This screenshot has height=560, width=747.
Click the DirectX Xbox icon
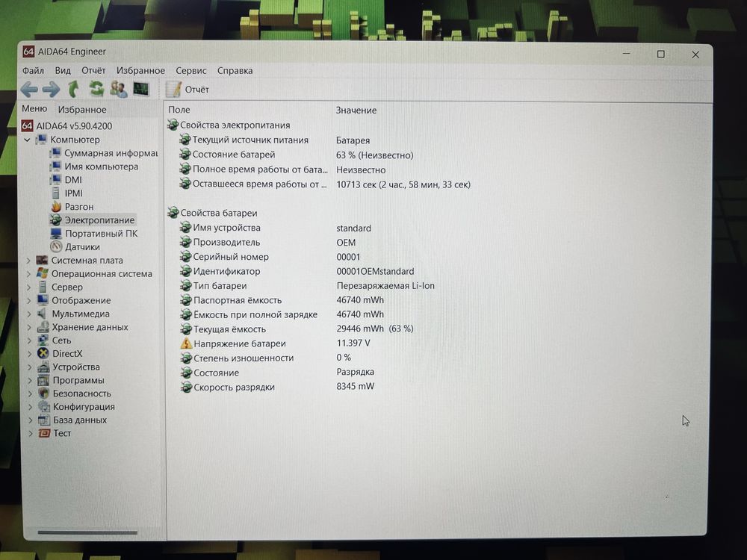(43, 353)
